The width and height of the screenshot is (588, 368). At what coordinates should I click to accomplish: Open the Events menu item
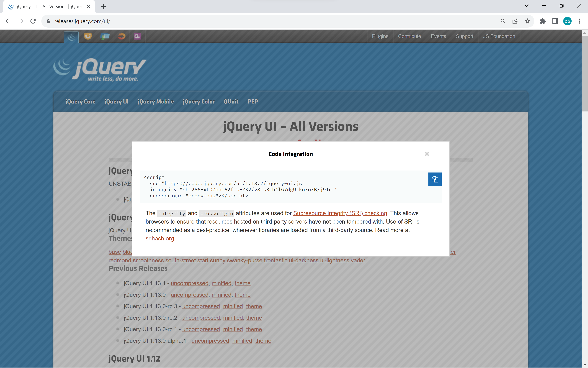click(x=438, y=36)
